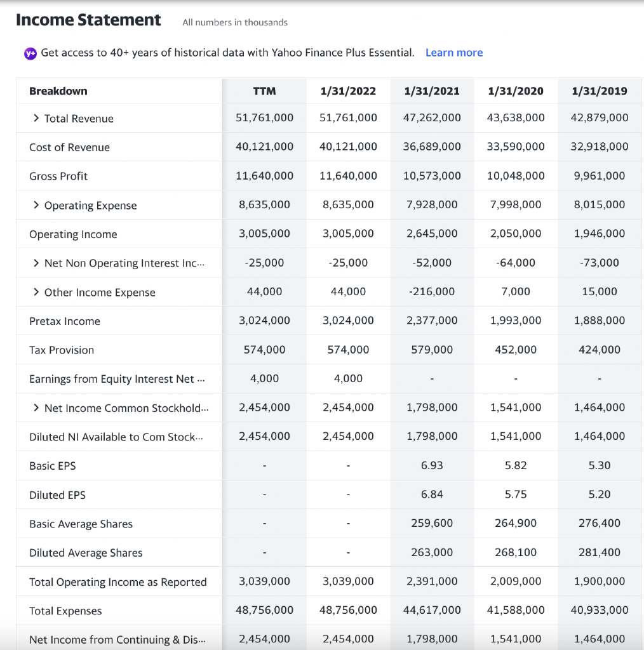Viewport: 644px width, 650px height.
Task: Click the 32,918,000 cost of revenue value
Action: (x=600, y=147)
